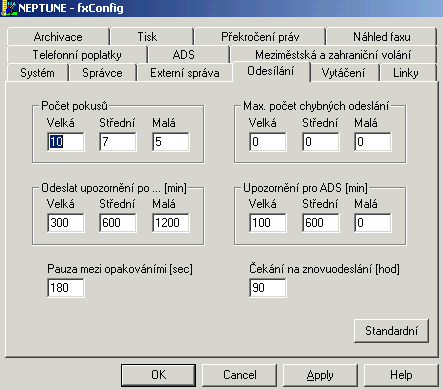This screenshot has width=443, height=390.
Task: Open the ADS tab
Action: coord(184,55)
